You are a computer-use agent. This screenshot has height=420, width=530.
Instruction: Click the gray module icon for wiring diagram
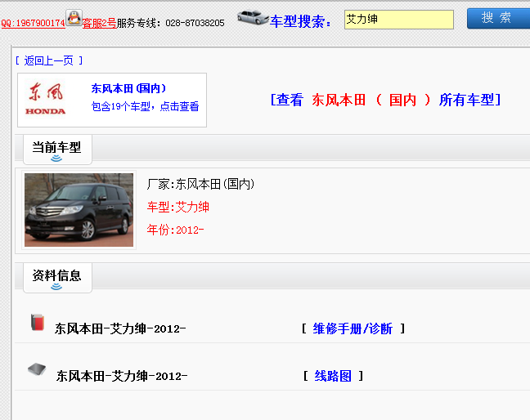pyautogui.click(x=37, y=369)
